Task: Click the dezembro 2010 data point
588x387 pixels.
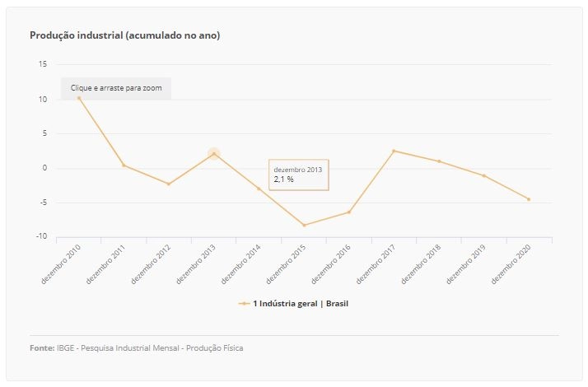Action: tap(79, 98)
